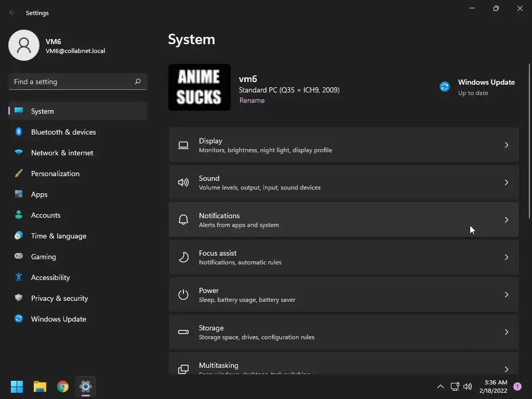
Task: Open Accessibility icon in sidebar
Action: click(x=19, y=277)
